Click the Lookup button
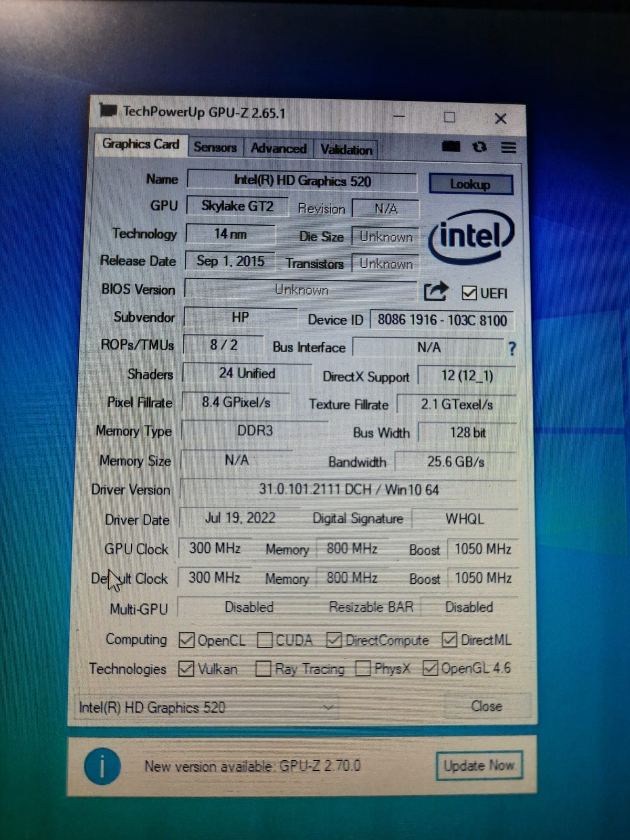The image size is (630, 840). point(470,184)
